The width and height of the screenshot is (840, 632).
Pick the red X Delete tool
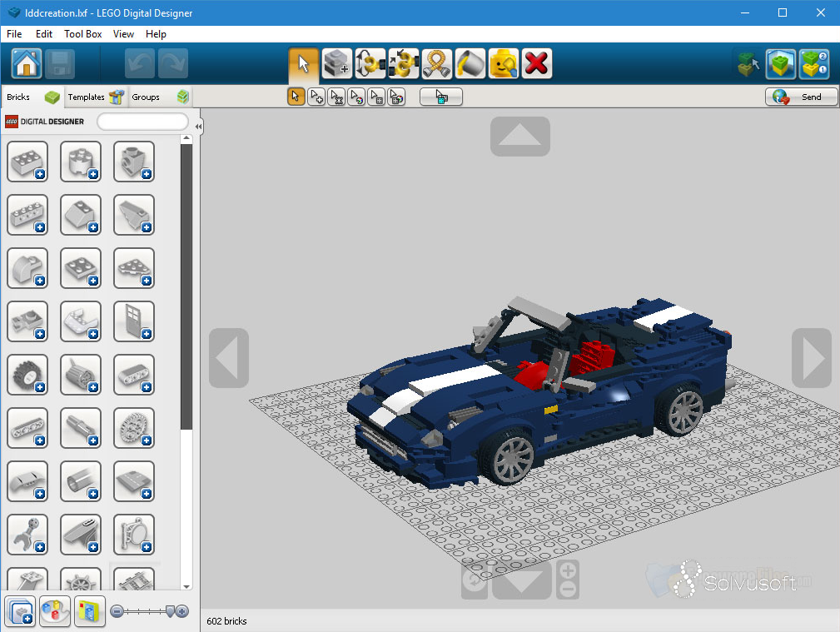click(x=538, y=64)
